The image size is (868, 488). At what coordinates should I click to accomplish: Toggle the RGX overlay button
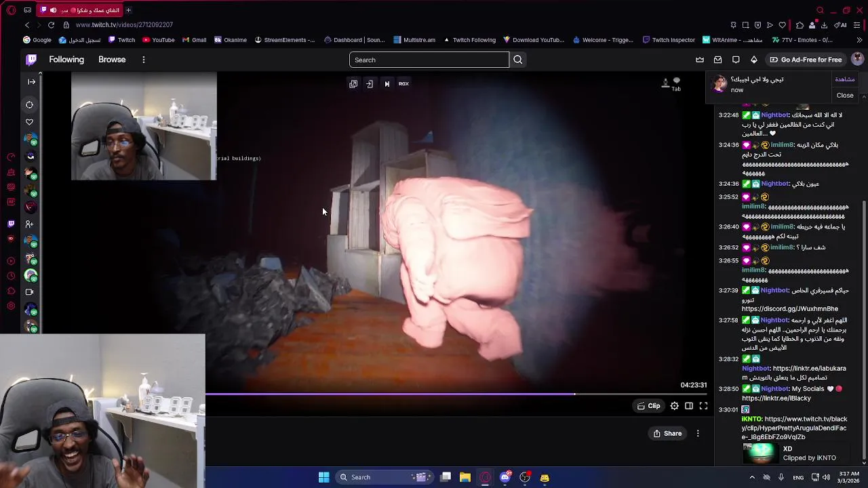(403, 83)
